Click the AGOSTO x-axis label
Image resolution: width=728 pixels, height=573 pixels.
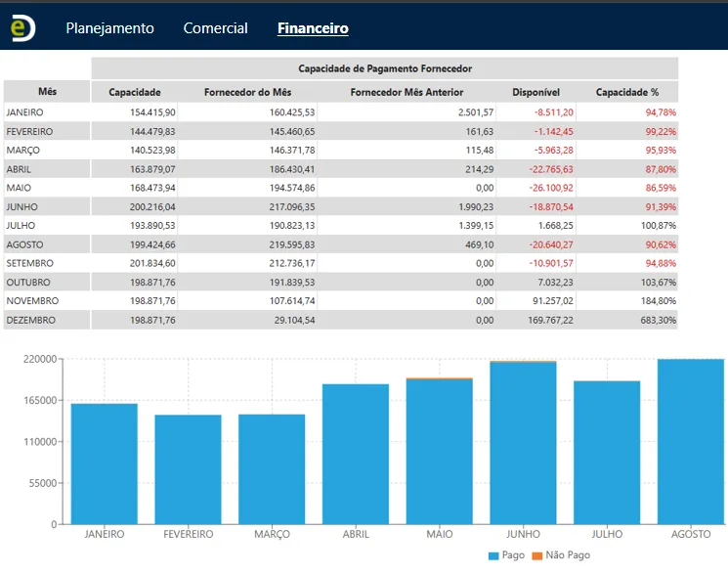(x=691, y=534)
